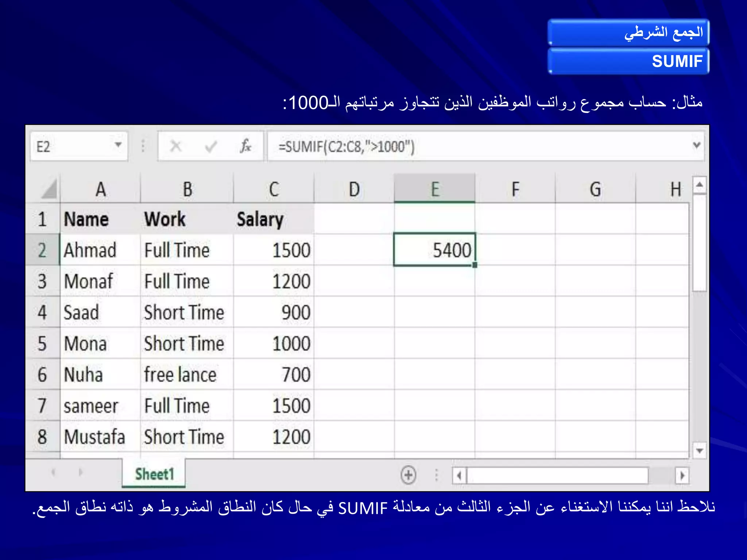Click the horizontal scrollbar left arrow

460,475
